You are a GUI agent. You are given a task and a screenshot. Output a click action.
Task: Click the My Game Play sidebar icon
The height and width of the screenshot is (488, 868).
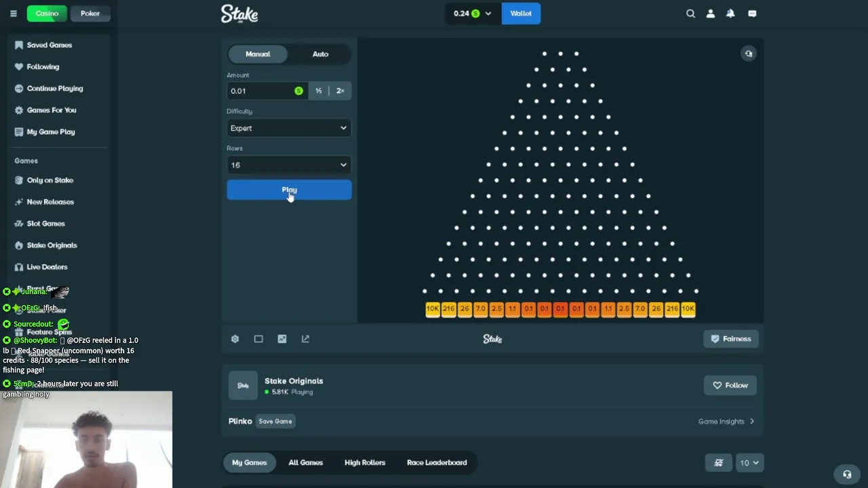tap(19, 132)
